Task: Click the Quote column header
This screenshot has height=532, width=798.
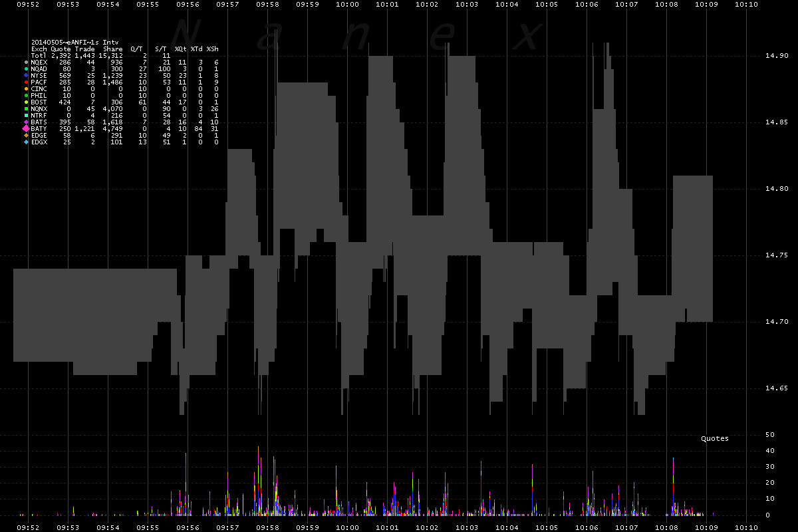Action: click(61, 49)
